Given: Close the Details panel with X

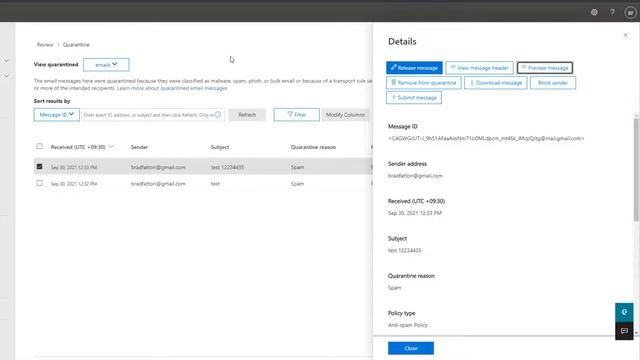Looking at the screenshot, I should tap(625, 35).
